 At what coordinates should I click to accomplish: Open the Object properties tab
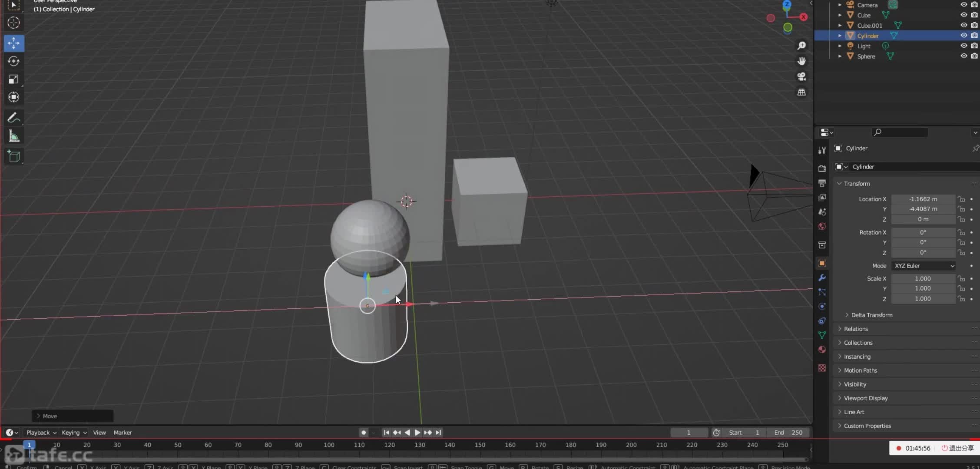tap(822, 263)
